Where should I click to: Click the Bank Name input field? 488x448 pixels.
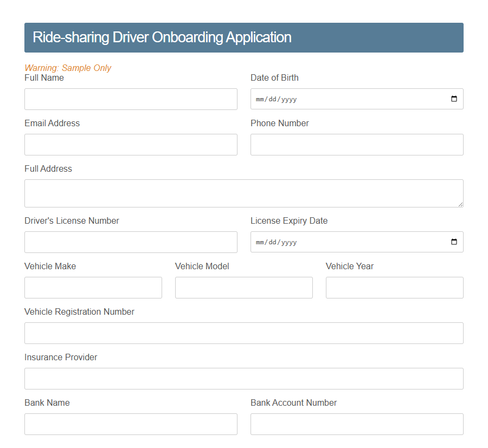(130, 424)
